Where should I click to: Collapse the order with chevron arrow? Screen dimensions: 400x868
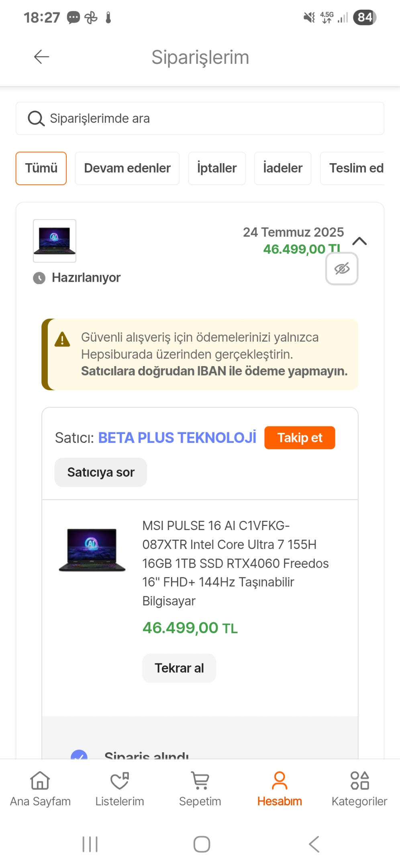pos(359,241)
